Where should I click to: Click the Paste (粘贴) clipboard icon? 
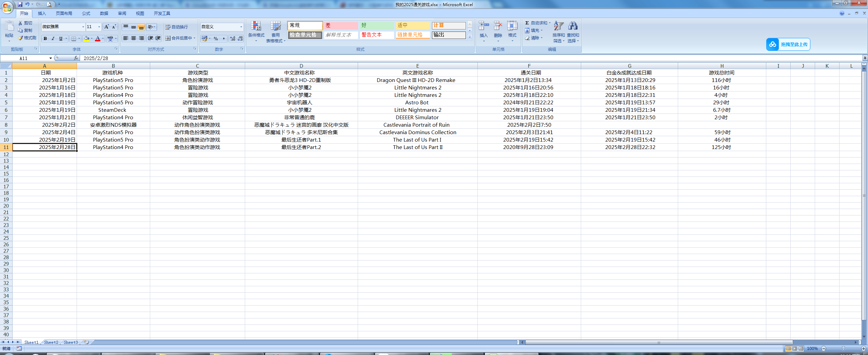[x=9, y=26]
